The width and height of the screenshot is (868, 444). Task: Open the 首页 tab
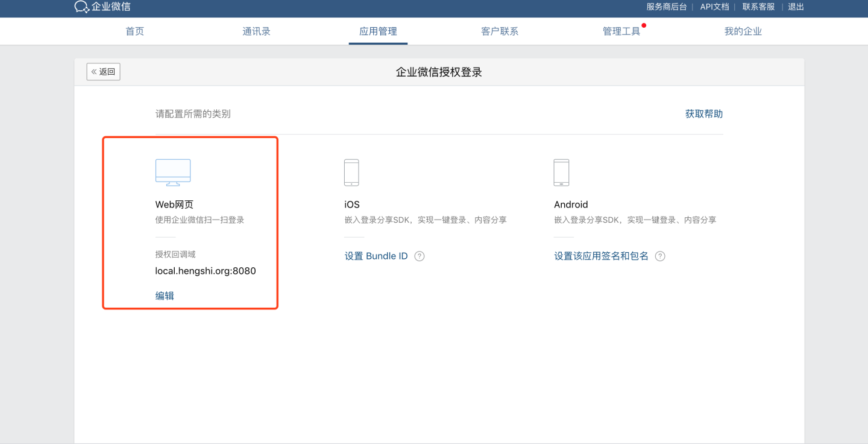[x=135, y=31]
